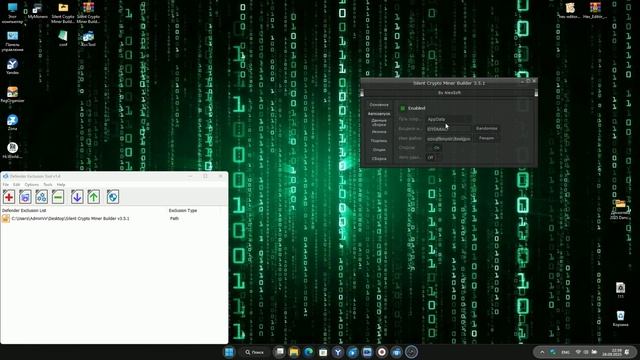Click the red record circle taskbar icon

point(382,352)
